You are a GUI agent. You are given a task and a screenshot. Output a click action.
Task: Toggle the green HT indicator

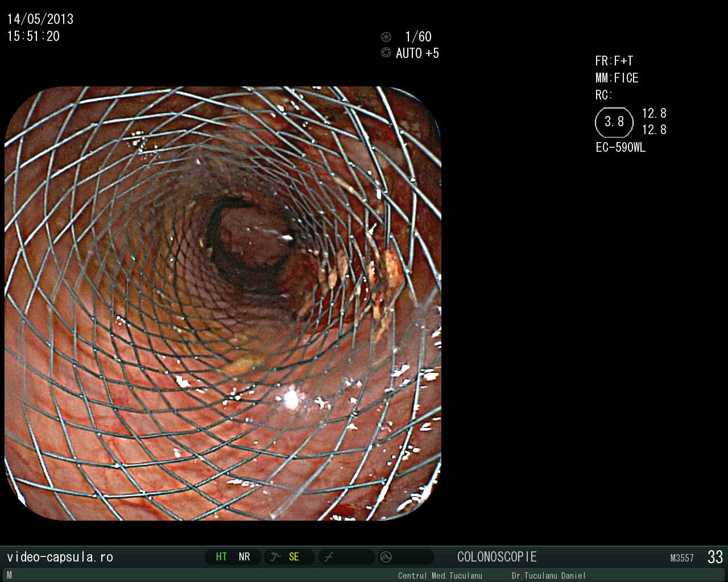tap(221, 557)
